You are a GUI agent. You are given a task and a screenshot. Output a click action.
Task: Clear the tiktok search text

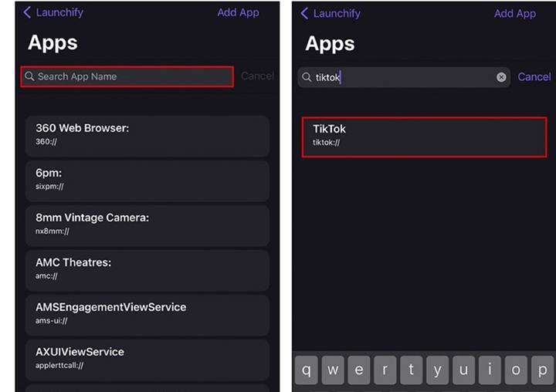click(x=501, y=77)
